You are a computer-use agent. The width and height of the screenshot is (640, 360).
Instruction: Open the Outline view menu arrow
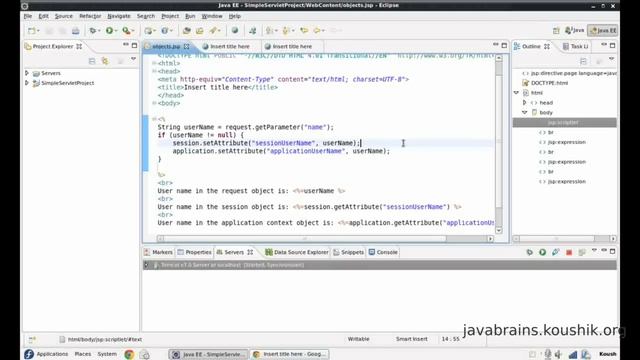pos(611,60)
